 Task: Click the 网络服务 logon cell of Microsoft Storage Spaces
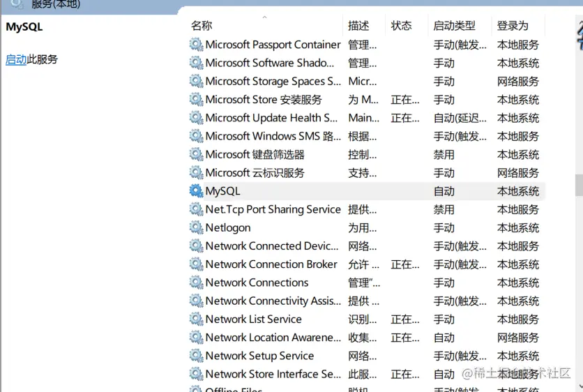518,81
